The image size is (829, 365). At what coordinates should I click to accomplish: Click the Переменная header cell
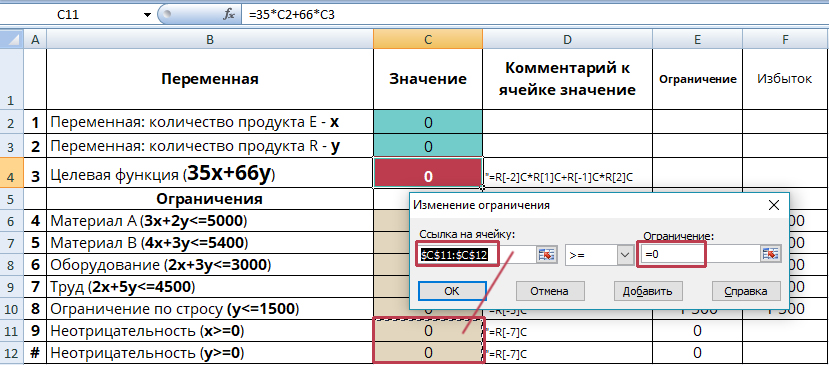[210, 79]
